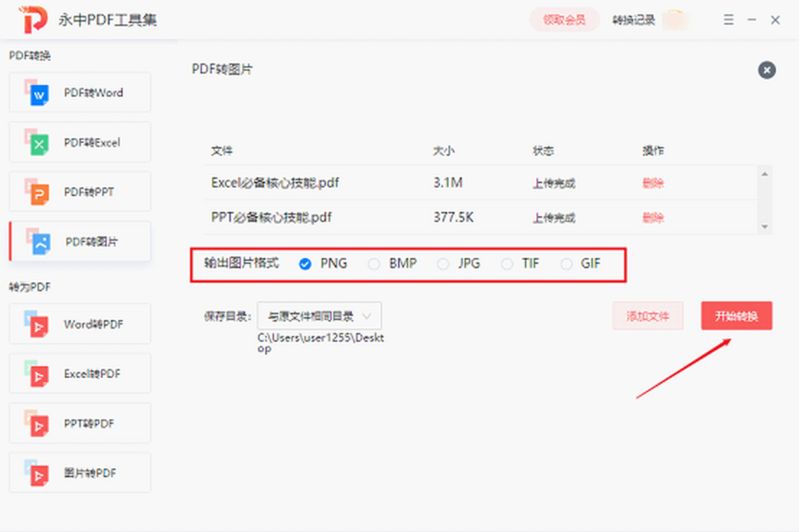Select the PDF转Excel icon in sidebar
This screenshot has width=799, height=532.
38,142
